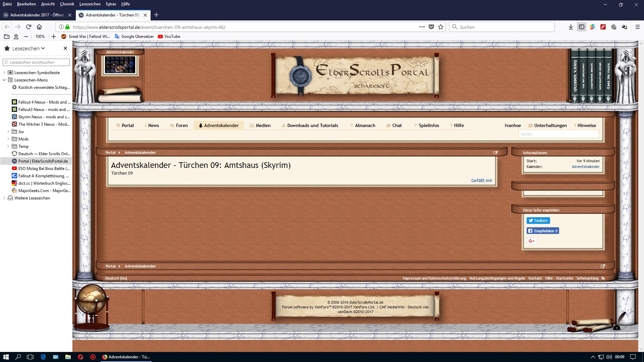Click the forum Suche input field
The image size is (644, 362).
click(x=558, y=134)
